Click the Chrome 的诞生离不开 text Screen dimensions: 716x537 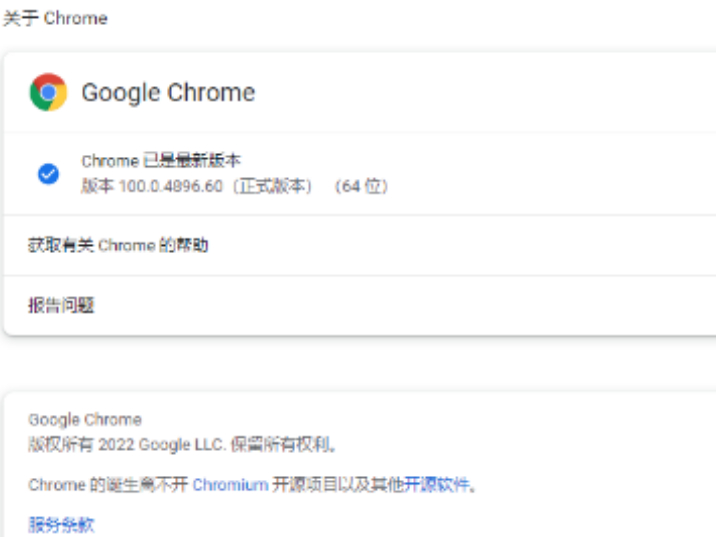108,484
